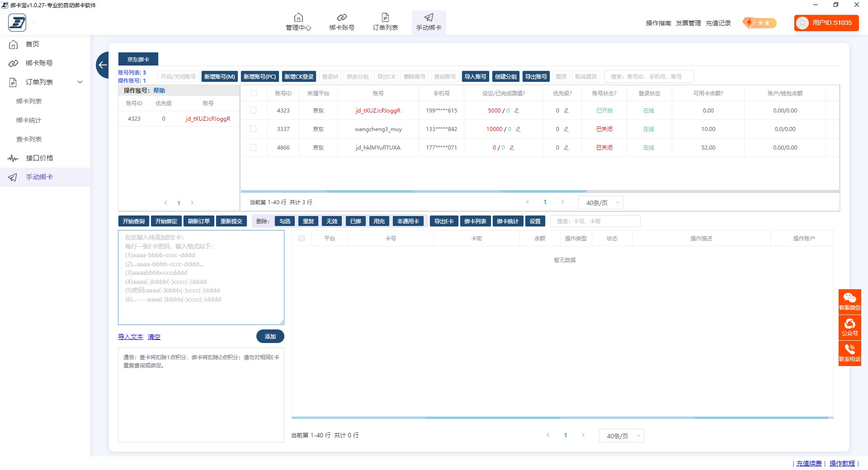The height and width of the screenshot is (470, 868).
Task: Click the 导入文本 link
Action: tap(130, 337)
